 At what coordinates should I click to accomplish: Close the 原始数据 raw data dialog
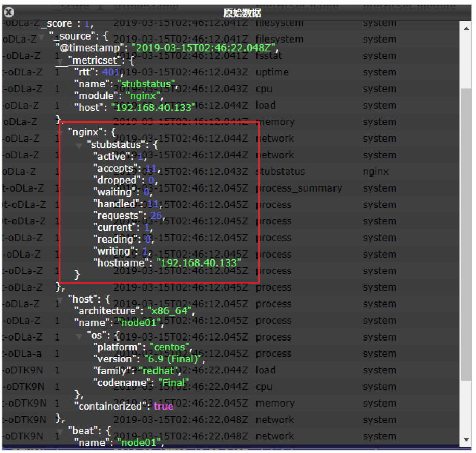[9, 12]
